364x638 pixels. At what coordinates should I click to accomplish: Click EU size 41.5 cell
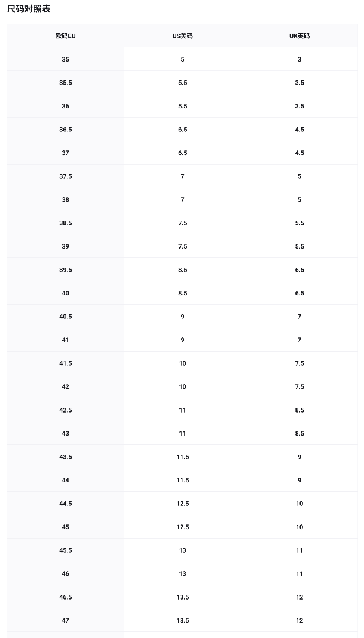click(66, 363)
